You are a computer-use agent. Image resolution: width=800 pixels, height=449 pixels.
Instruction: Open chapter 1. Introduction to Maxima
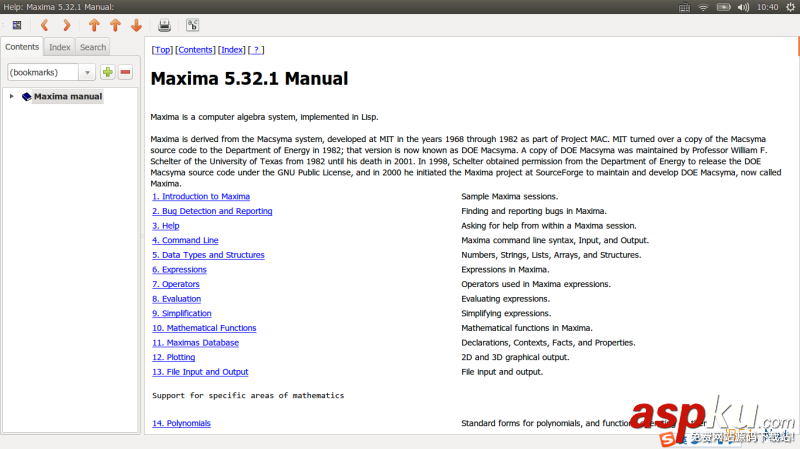(201, 196)
